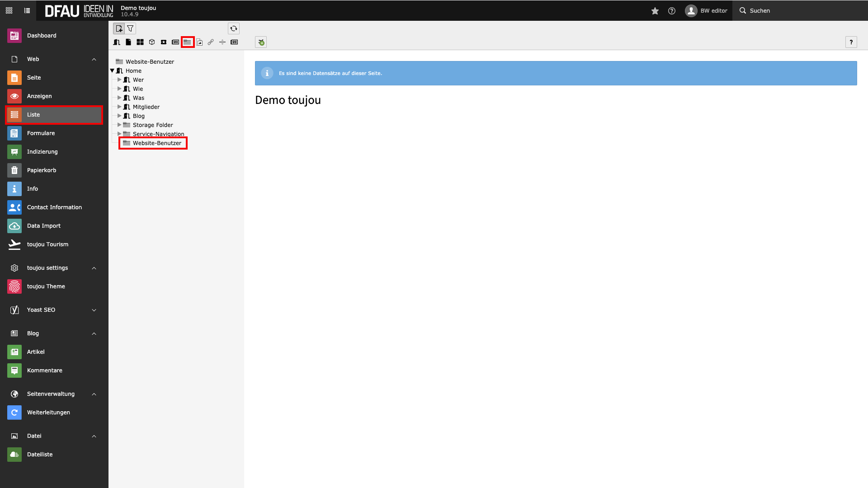
Task: Refresh the page tree
Action: coord(233,28)
